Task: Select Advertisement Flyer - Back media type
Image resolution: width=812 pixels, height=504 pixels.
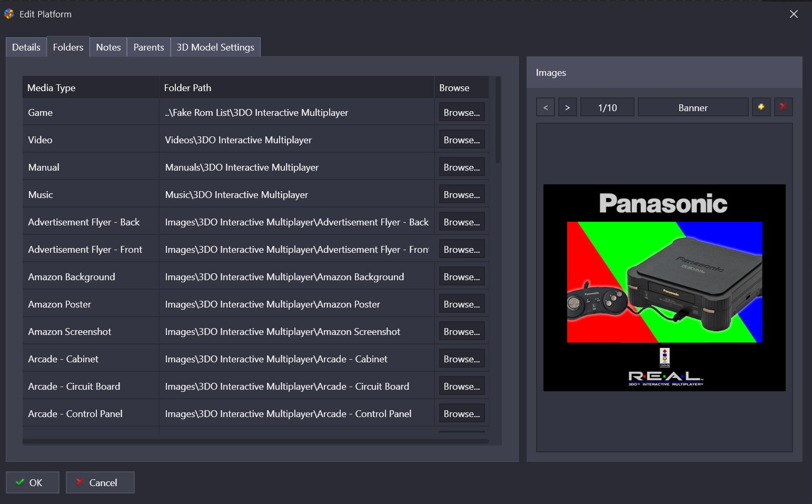Action: pos(91,222)
